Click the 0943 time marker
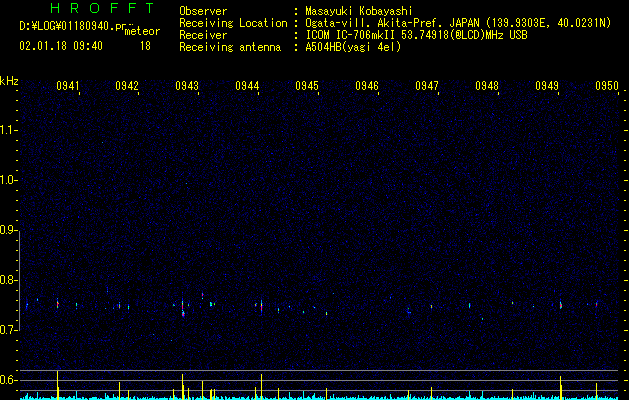This screenshot has height=400, width=629. pos(187,86)
